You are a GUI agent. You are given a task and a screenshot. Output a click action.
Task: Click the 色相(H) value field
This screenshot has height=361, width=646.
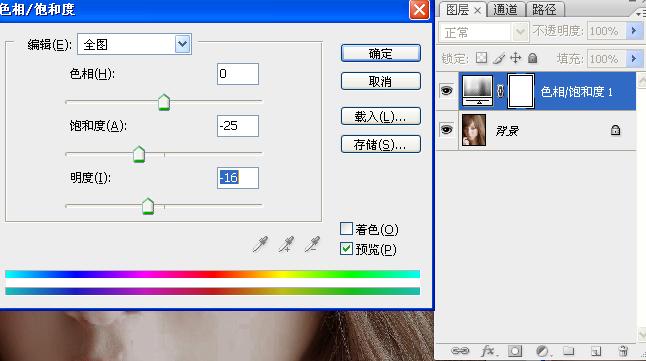[x=238, y=74]
